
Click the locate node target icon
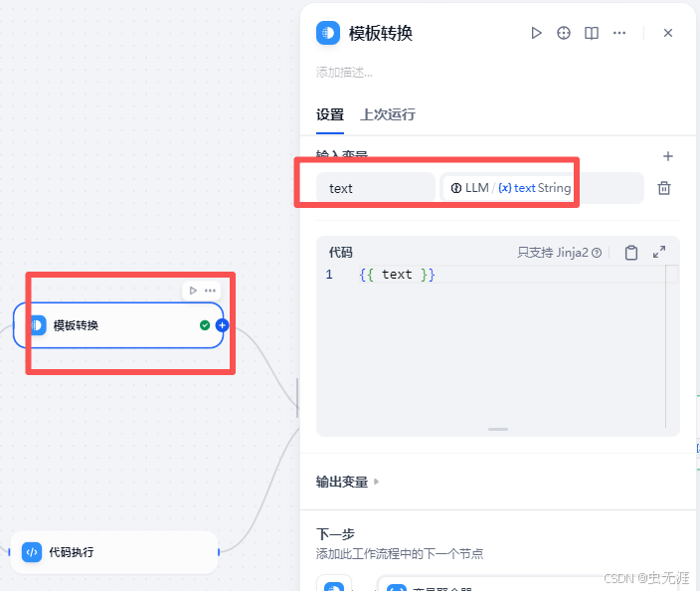click(564, 33)
